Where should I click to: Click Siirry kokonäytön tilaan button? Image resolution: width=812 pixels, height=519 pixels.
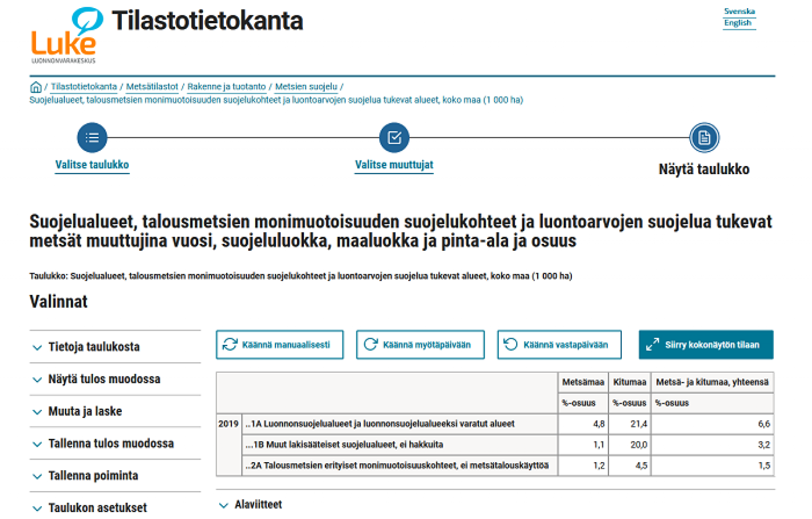tap(706, 345)
